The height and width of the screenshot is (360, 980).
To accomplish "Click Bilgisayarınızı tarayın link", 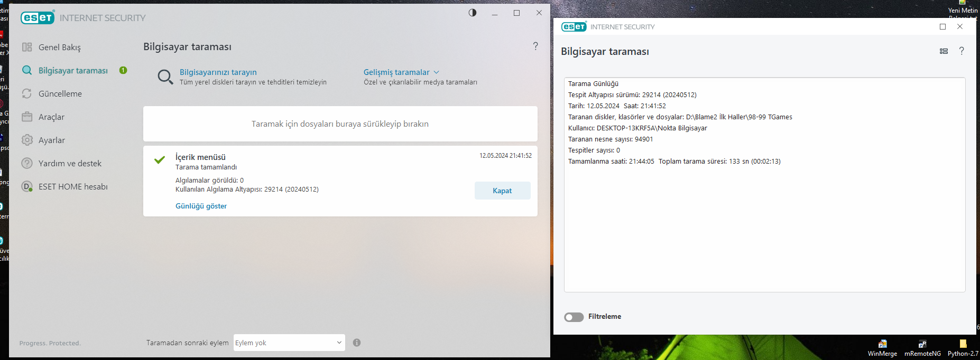I will [x=218, y=72].
